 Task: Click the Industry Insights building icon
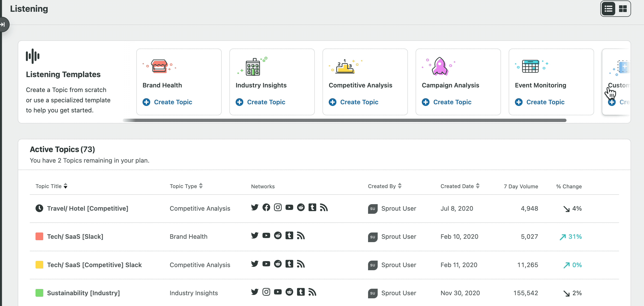point(252,67)
